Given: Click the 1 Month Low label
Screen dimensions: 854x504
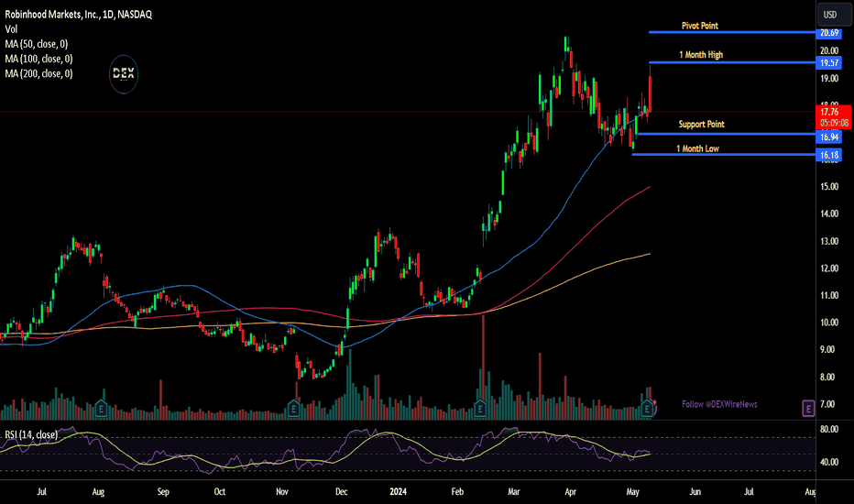Looking at the screenshot, I should coord(697,148).
